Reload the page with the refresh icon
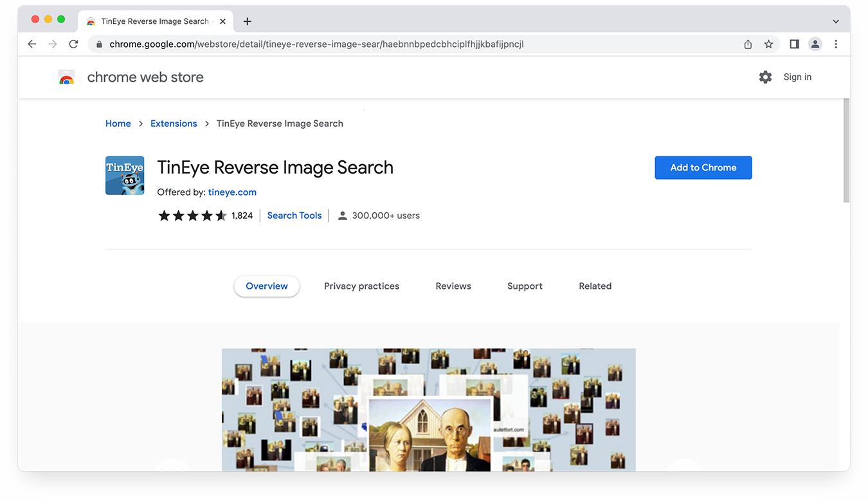The image size is (868, 500). (73, 44)
